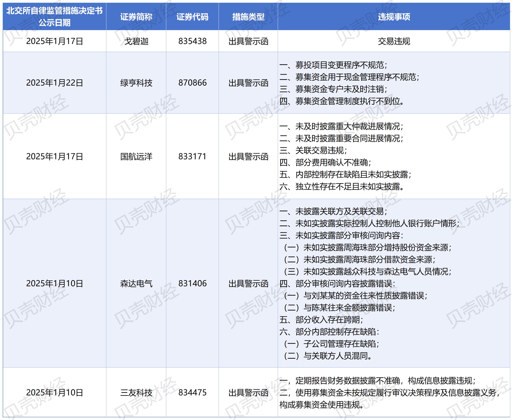Click the 北交所自律监管措施决定书公示日期 header cell
513x420 pixels.
pyautogui.click(x=54, y=17)
